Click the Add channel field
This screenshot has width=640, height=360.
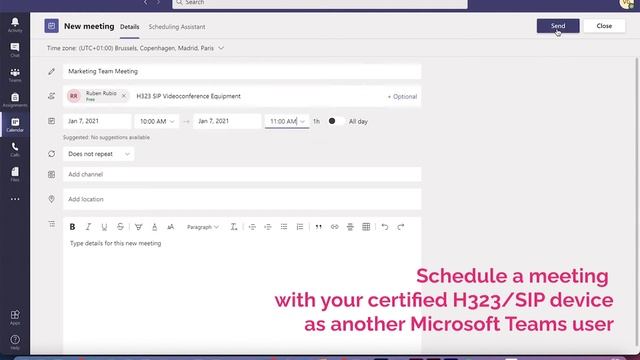242,174
